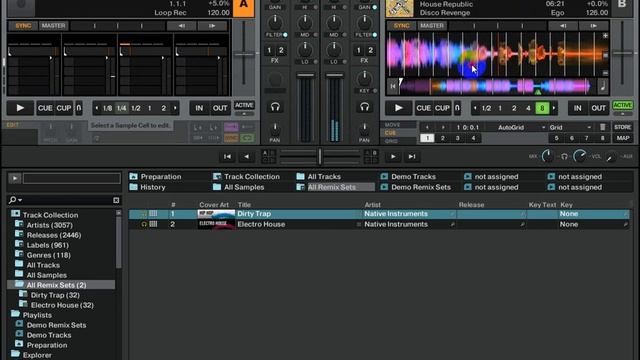Select Deck A loop size 1/4
Viewport: 640px width, 360px height.
[x=122, y=108]
